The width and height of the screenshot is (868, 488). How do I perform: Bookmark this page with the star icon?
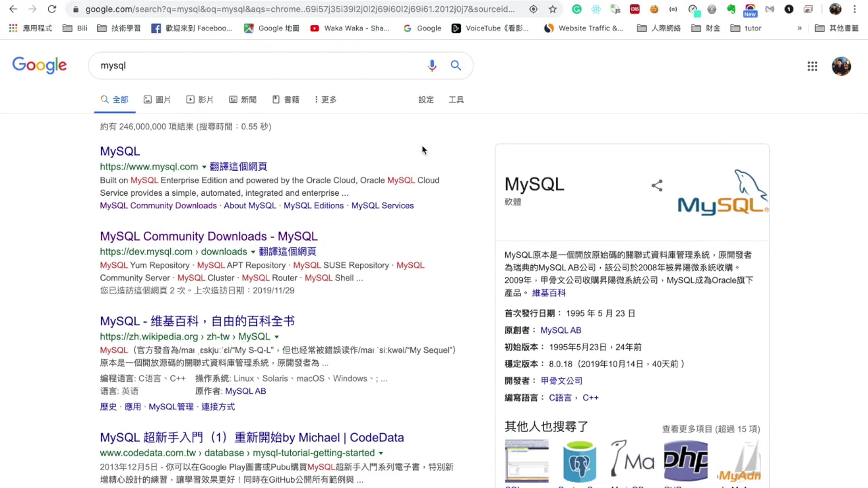click(x=552, y=9)
